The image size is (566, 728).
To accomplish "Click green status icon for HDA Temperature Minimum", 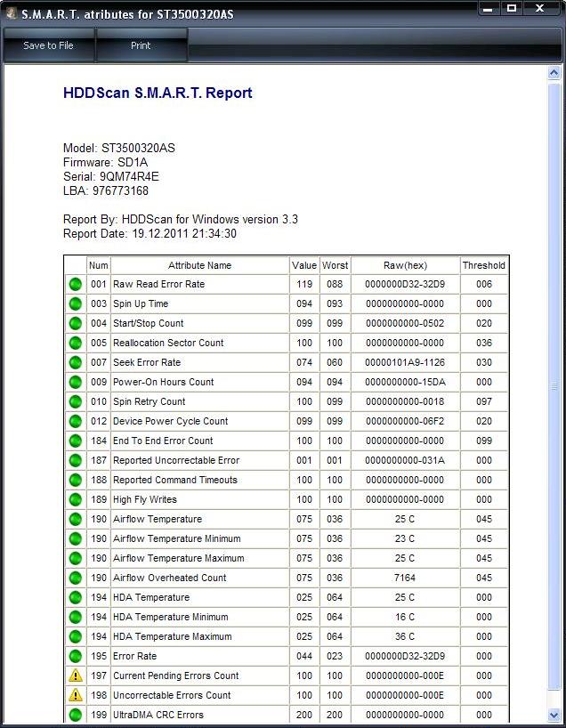I will coord(76,617).
